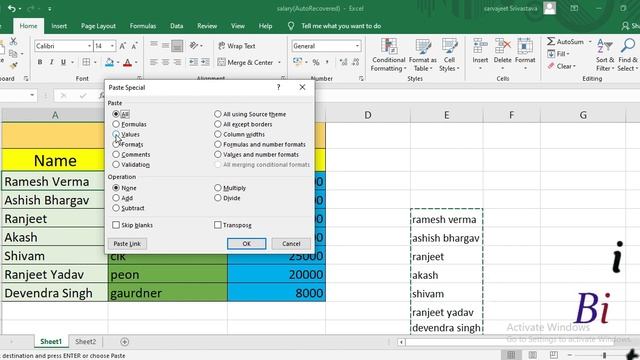Open the Borders tool
The width and height of the screenshot is (640, 360).
(x=86, y=62)
